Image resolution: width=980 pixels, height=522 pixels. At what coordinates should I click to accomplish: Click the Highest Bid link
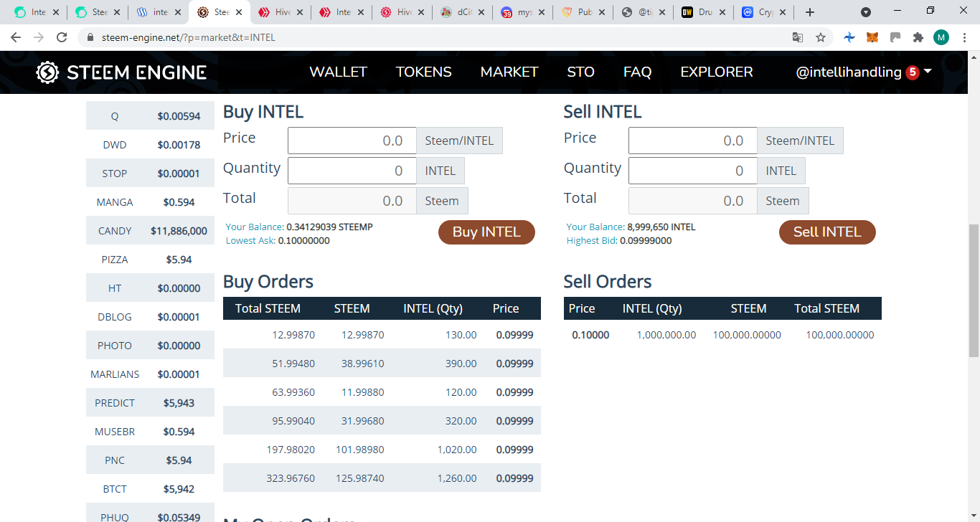point(592,240)
